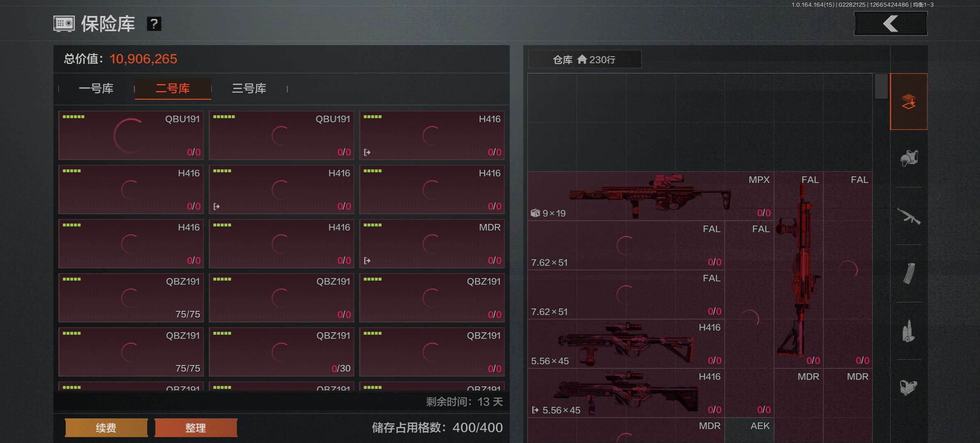
Task: Select the rifle weapons category icon
Action: pos(909,216)
